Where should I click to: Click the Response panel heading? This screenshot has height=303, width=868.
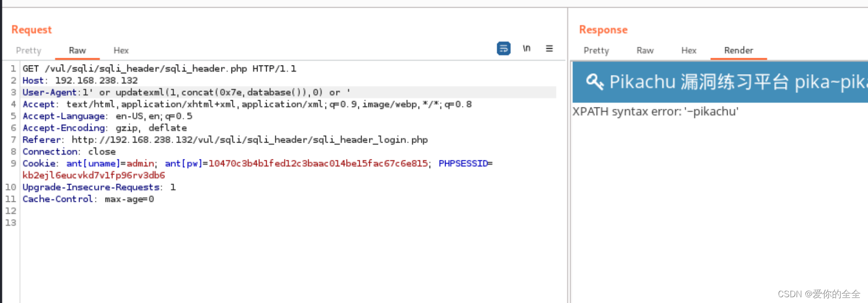pyautogui.click(x=603, y=29)
